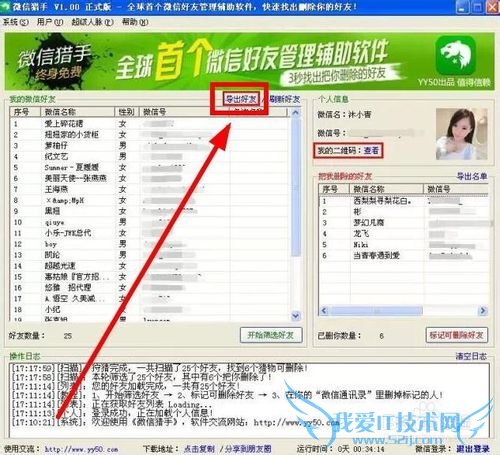Select friend row boy

[150, 244]
